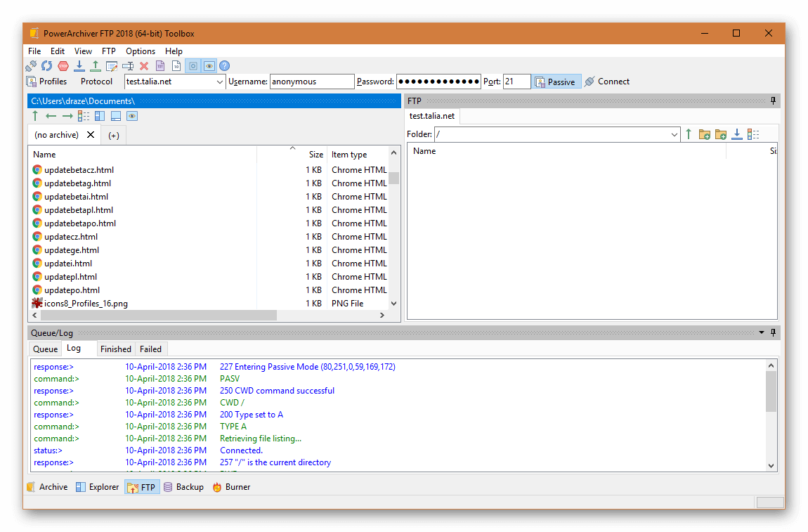This screenshot has height=532, width=808.
Task: Switch to the Queue tab
Action: tap(46, 349)
